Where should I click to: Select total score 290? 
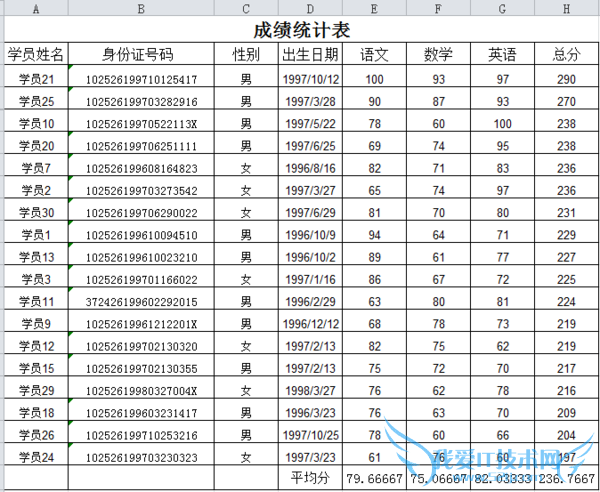[566, 76]
